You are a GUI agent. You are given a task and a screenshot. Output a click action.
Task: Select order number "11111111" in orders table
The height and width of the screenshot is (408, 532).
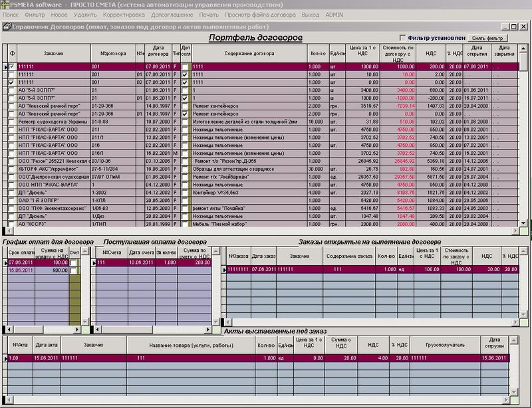tap(239, 269)
